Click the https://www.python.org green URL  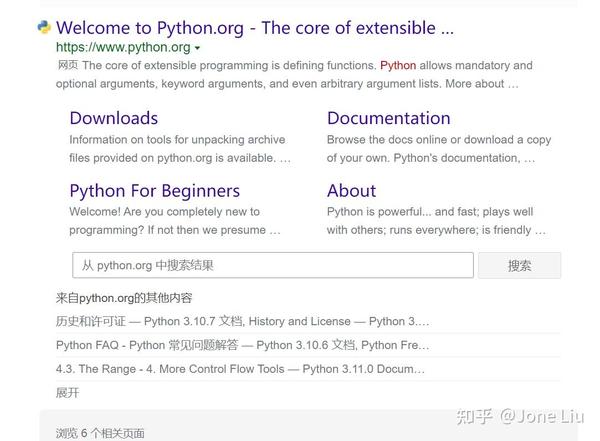123,47
